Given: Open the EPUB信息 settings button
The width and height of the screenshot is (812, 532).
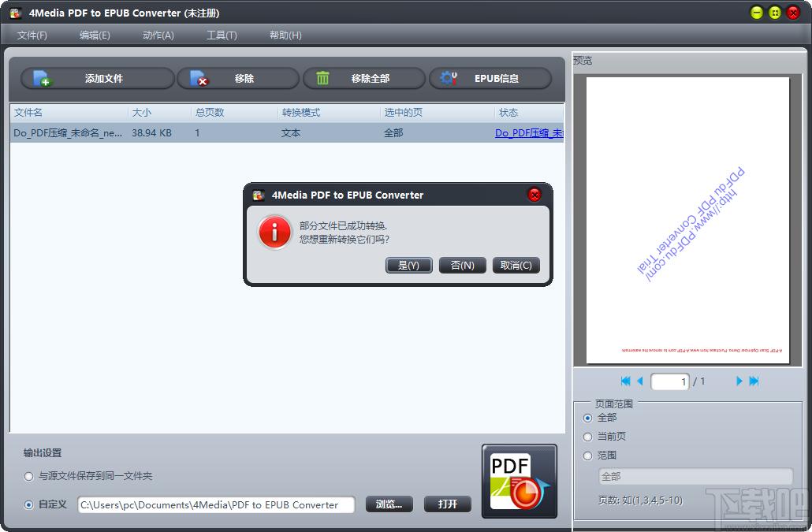Looking at the screenshot, I should tap(490, 79).
